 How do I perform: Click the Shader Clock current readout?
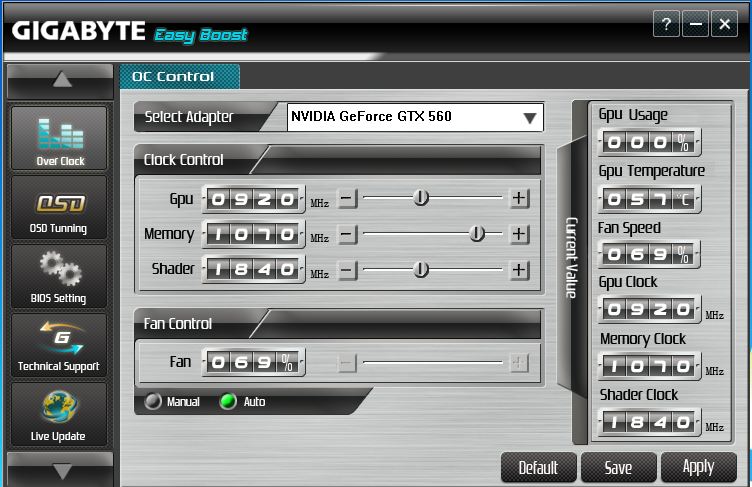(650, 423)
